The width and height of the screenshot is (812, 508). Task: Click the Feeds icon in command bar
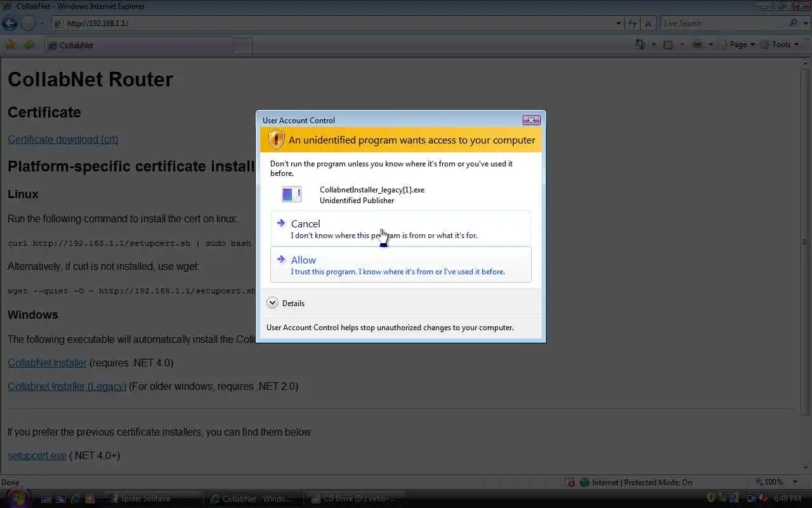[668, 44]
